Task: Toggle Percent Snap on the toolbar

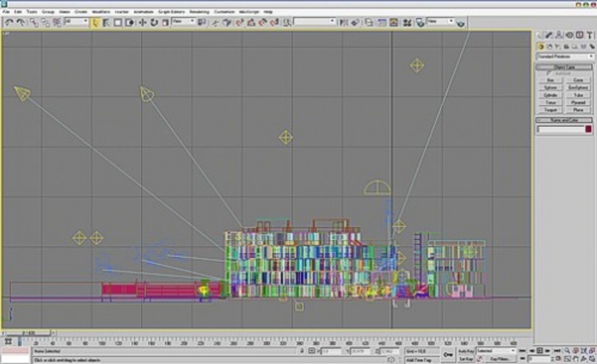Action: [x=263, y=23]
